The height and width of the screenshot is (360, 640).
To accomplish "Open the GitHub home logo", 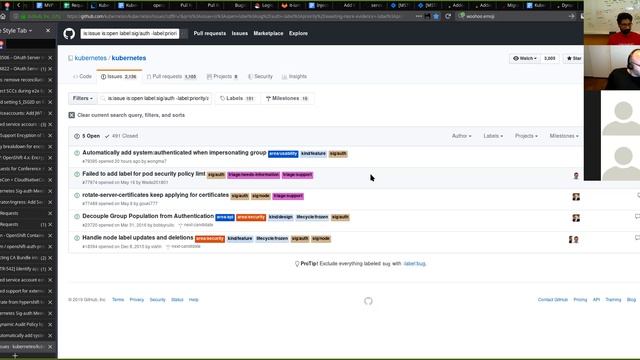I will click(x=69, y=33).
